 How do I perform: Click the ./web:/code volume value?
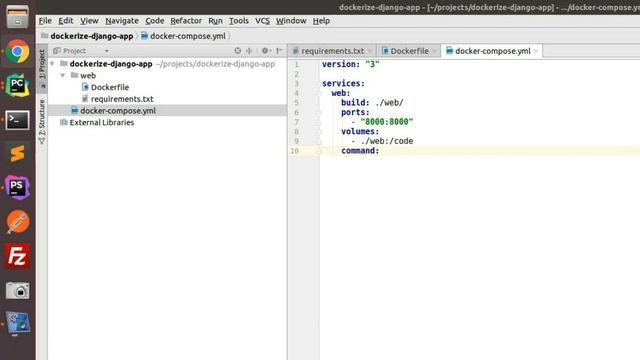click(x=387, y=141)
